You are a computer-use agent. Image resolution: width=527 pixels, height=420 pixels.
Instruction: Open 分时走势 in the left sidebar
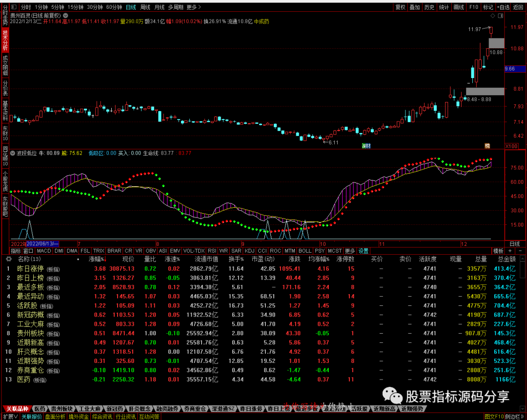pos(5,15)
